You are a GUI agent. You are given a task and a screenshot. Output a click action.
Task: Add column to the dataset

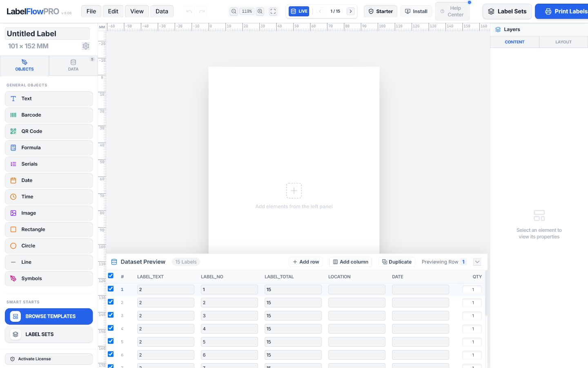tap(350, 262)
